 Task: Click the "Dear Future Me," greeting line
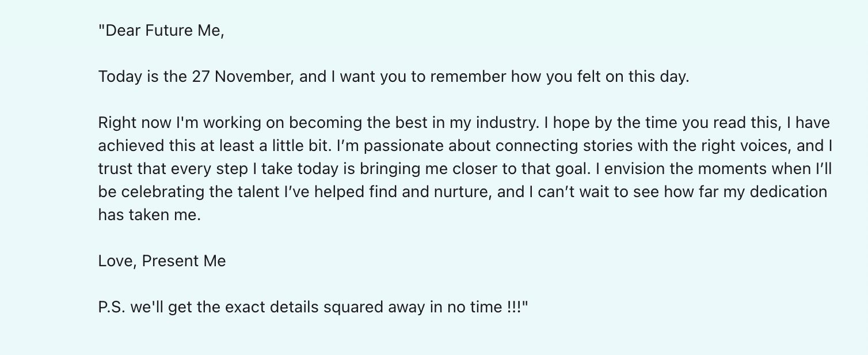161,31
